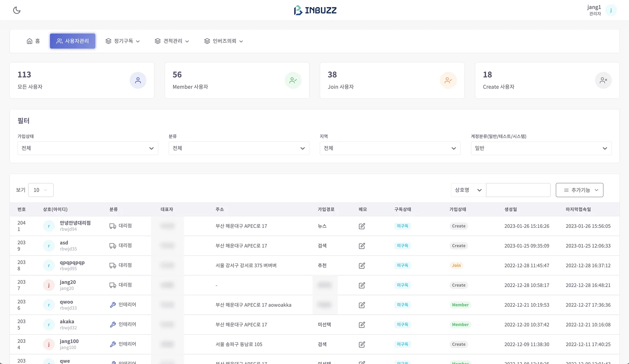
Task: Click the INBUZZ logo
Action: pos(315,10)
